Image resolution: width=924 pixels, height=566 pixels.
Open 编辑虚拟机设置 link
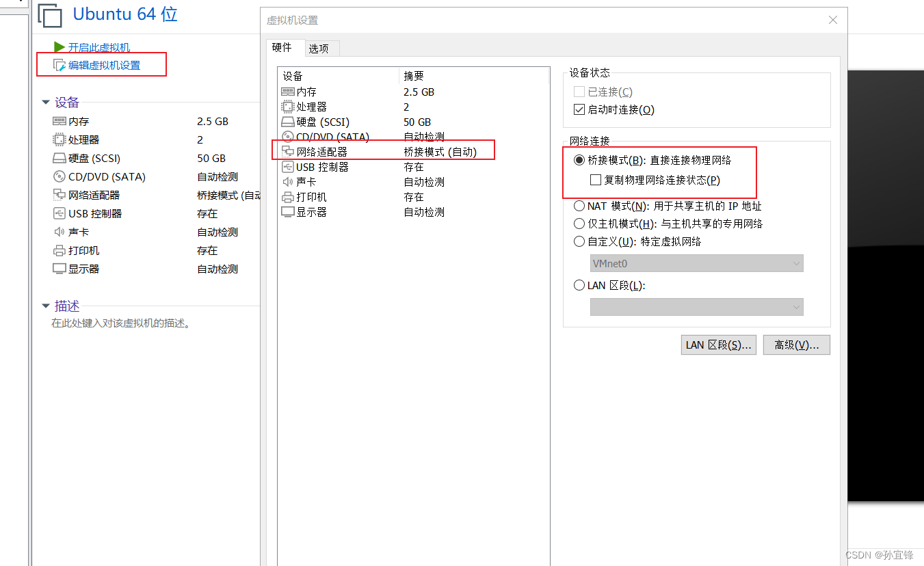click(x=104, y=66)
